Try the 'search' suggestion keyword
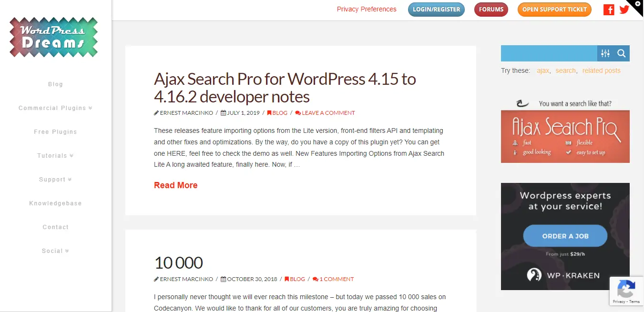This screenshot has width=644, height=312. pyautogui.click(x=566, y=70)
